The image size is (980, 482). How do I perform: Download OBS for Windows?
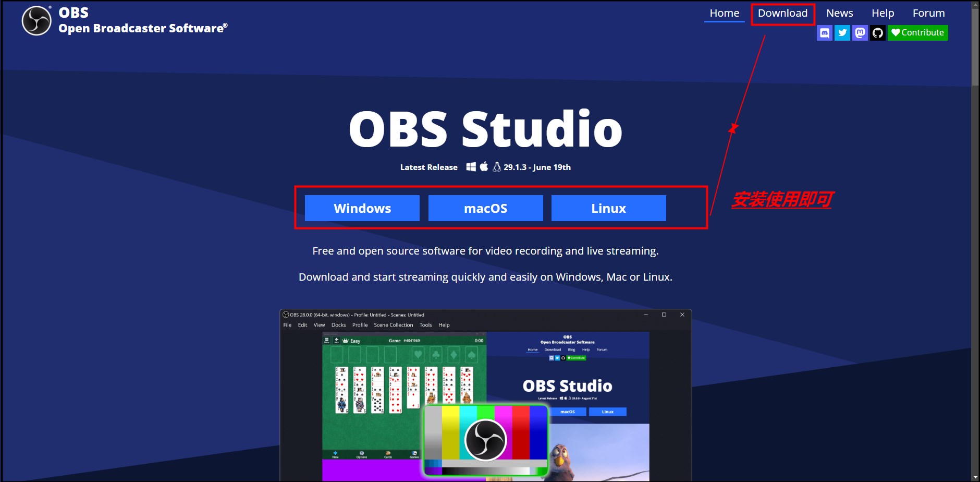tap(362, 208)
